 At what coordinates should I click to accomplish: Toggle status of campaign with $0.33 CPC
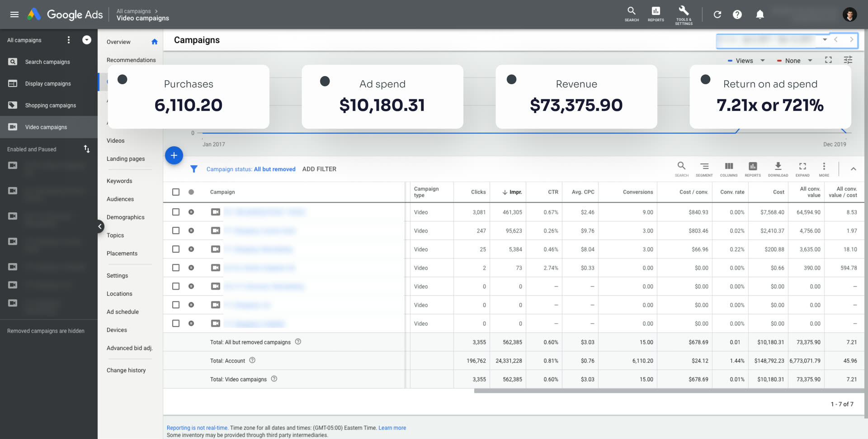click(191, 267)
